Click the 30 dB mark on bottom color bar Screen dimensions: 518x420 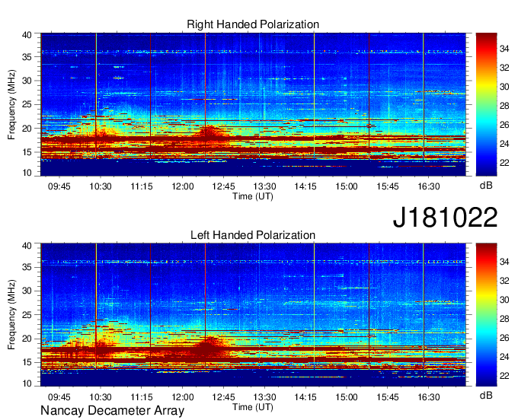[x=504, y=300]
